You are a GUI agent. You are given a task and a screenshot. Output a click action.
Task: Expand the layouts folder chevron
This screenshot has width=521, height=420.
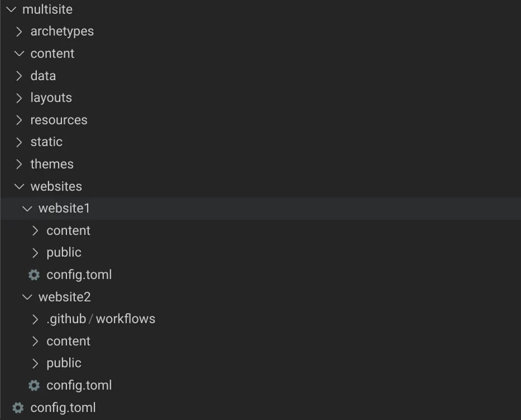pyautogui.click(x=19, y=98)
